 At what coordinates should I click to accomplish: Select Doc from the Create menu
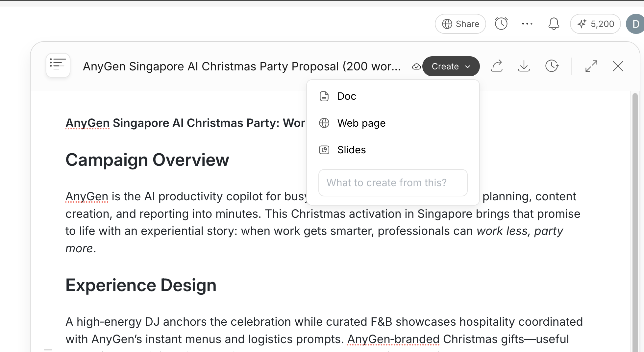pyautogui.click(x=347, y=96)
